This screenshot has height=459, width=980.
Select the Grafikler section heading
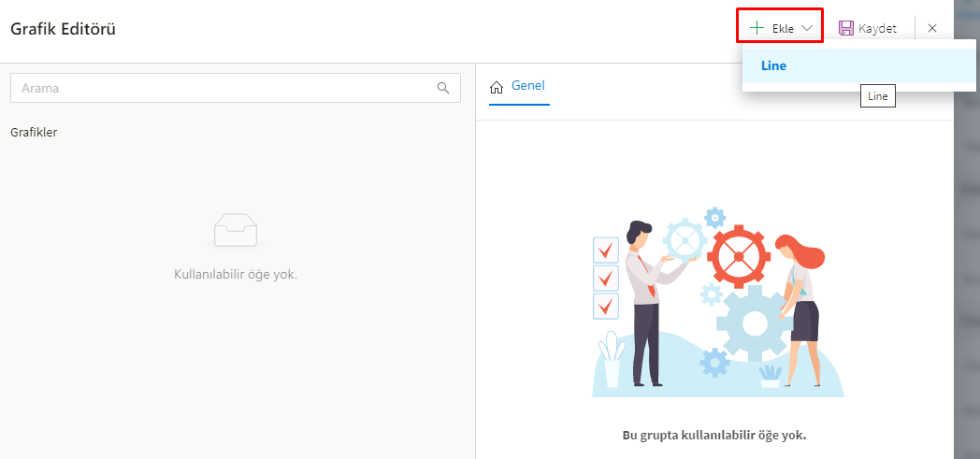(x=35, y=133)
